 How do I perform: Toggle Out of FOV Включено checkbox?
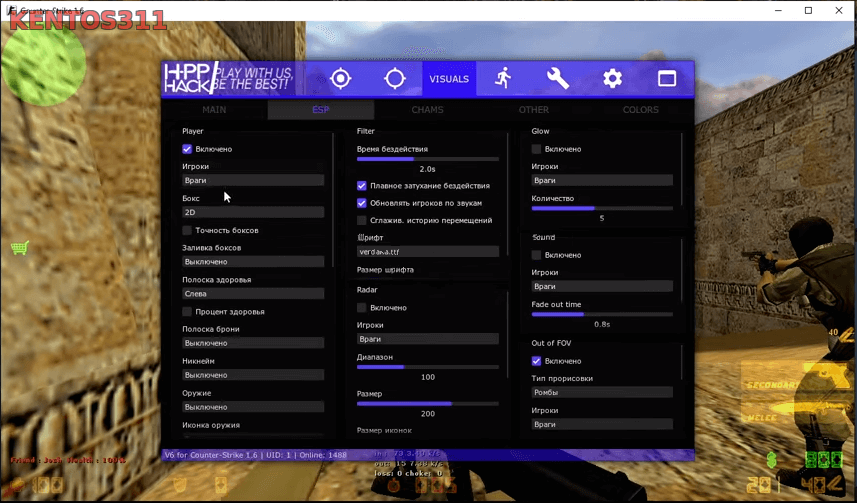[537, 361]
